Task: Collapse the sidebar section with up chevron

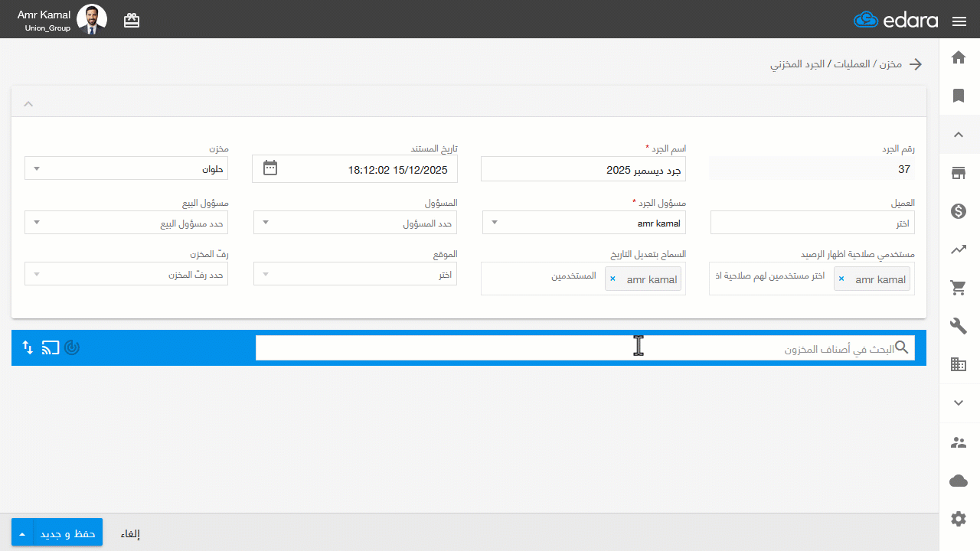Action: (959, 135)
